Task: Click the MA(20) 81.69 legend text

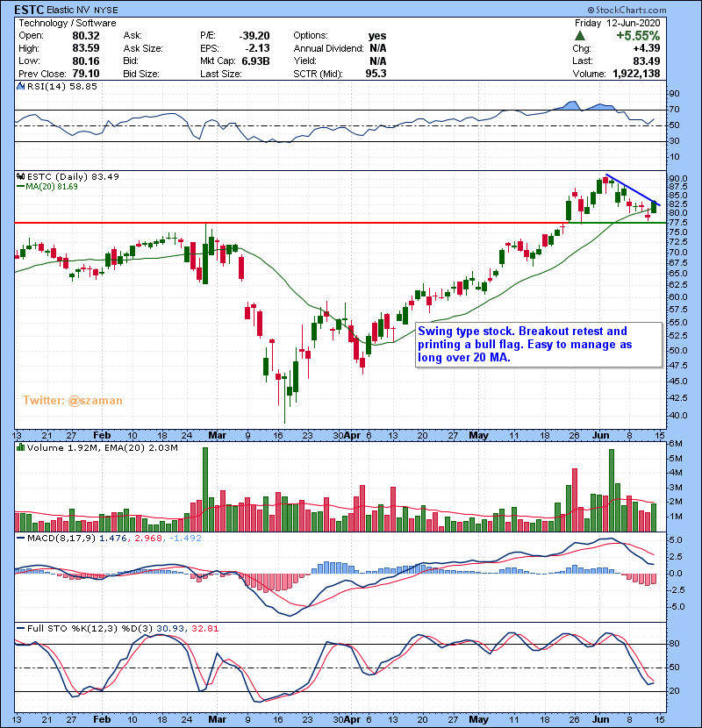Action: coord(52,187)
